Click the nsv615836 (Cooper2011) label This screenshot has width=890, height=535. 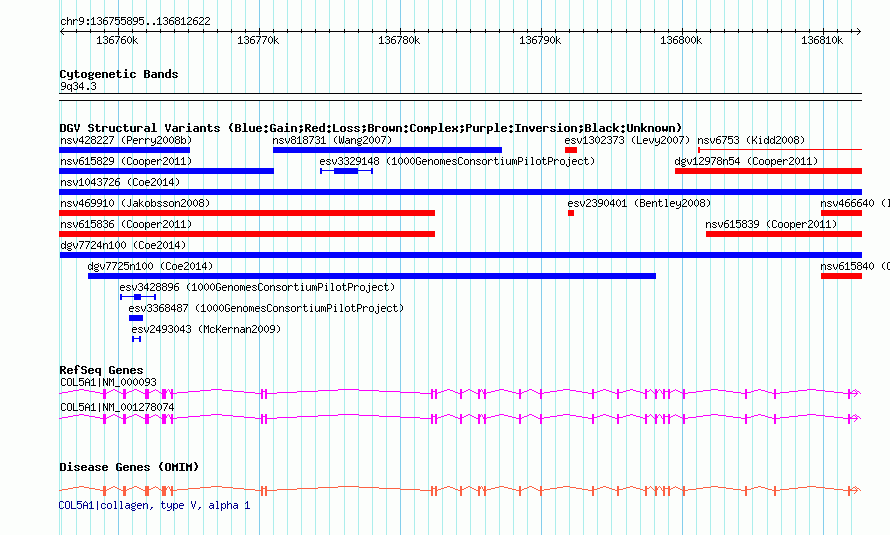coord(126,224)
